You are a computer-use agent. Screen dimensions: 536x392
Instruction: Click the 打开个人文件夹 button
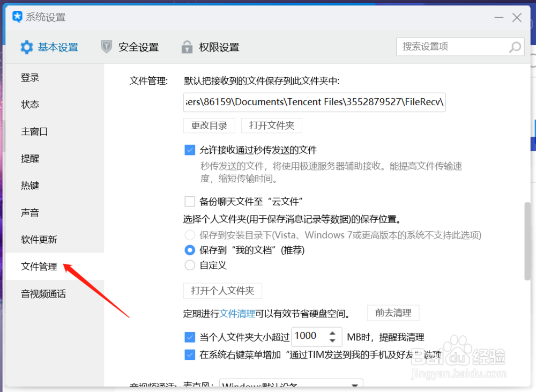coord(222,291)
